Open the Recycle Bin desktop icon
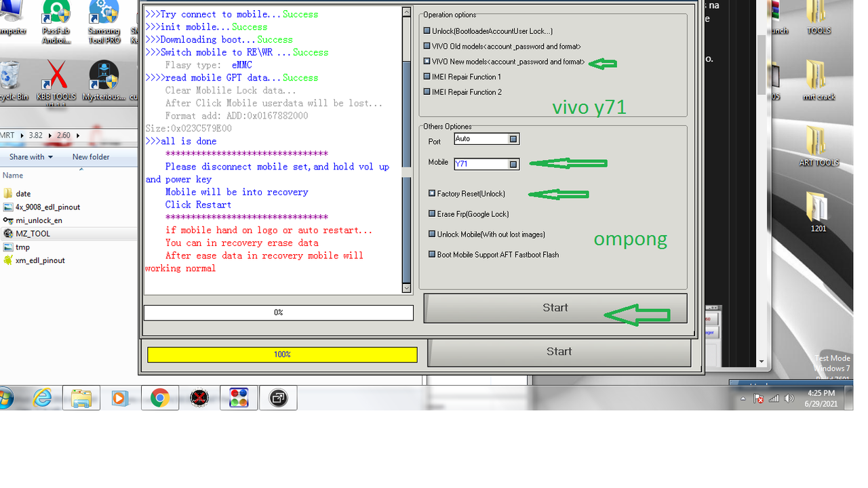The image size is (868, 488). click(12, 80)
